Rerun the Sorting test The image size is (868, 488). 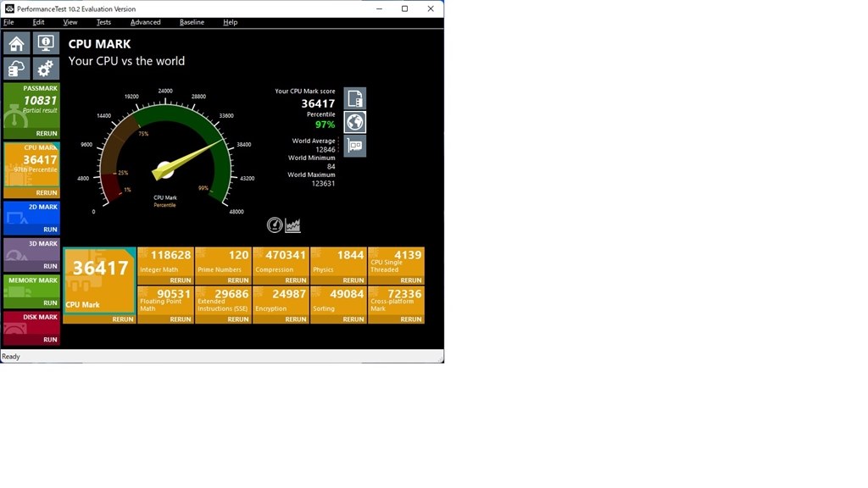pyautogui.click(x=353, y=319)
